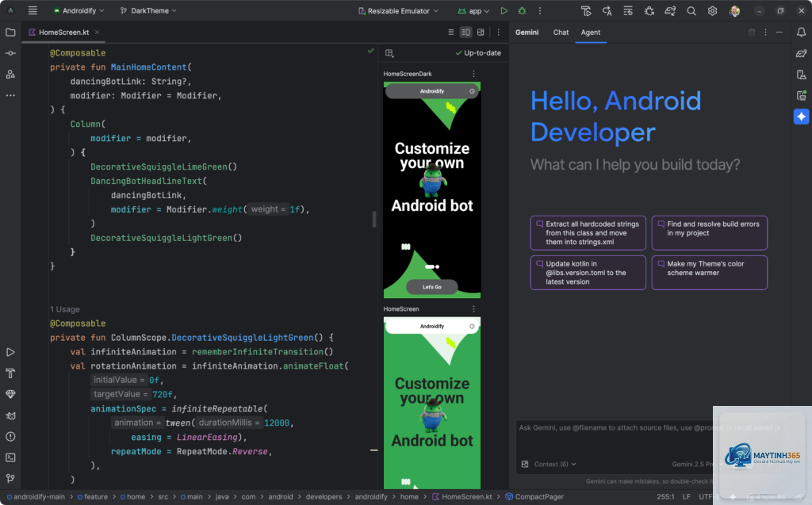Click the Up-to-date preview status indicator
The image size is (812, 505).
478,53
